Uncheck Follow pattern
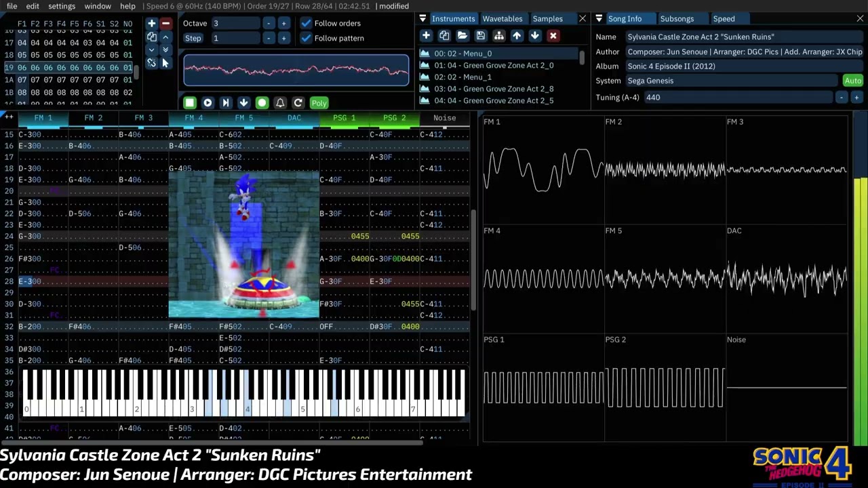 tap(307, 38)
